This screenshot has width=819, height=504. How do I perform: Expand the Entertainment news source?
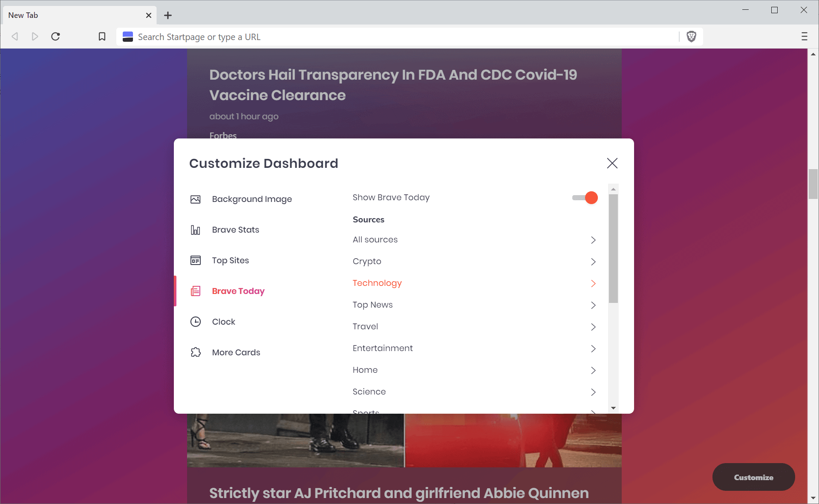click(594, 348)
